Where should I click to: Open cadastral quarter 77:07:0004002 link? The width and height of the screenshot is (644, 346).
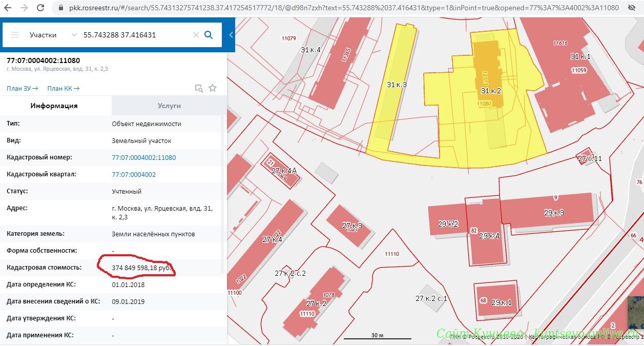click(x=134, y=174)
